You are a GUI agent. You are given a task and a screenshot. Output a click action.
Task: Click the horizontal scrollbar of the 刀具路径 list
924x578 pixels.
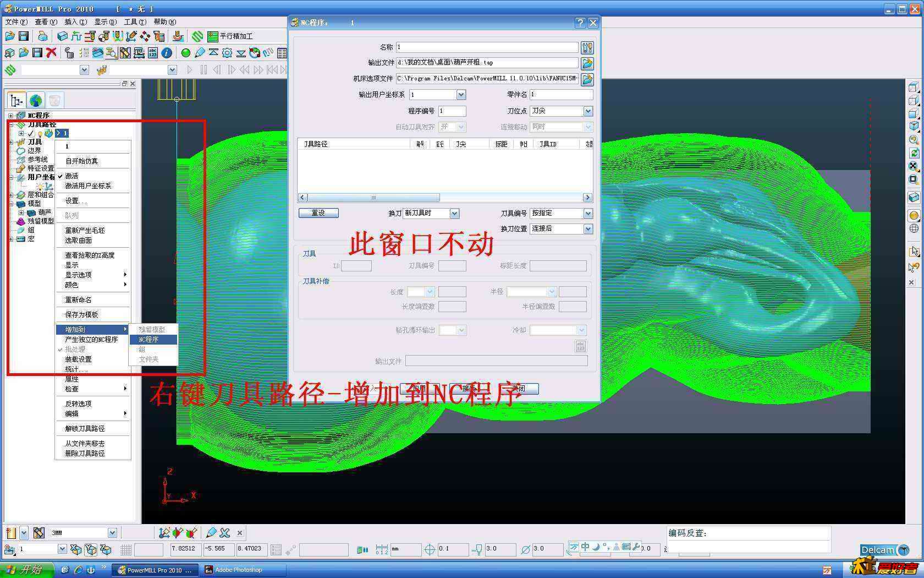445,198
